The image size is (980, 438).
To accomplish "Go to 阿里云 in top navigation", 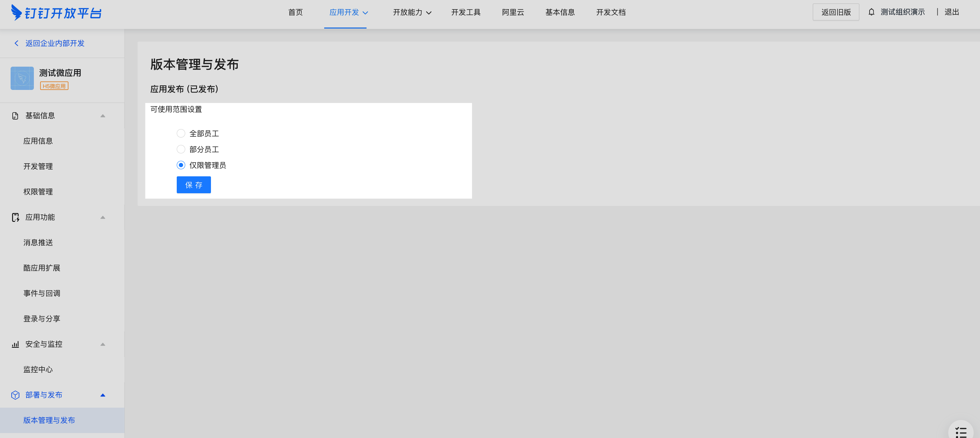I will point(513,13).
